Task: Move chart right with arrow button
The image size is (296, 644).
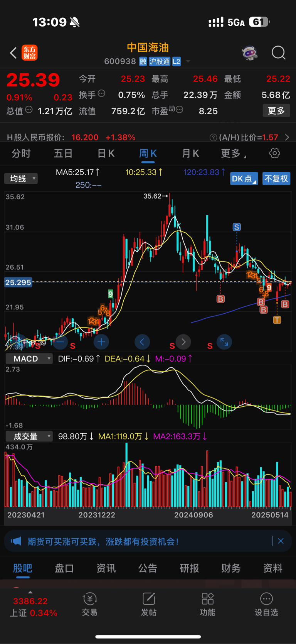Action: click(x=183, y=342)
